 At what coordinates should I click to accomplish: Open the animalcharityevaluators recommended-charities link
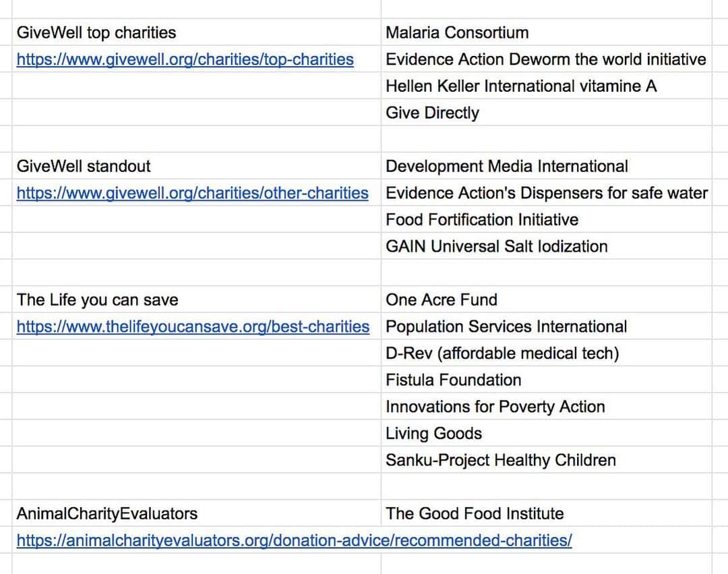click(x=295, y=540)
